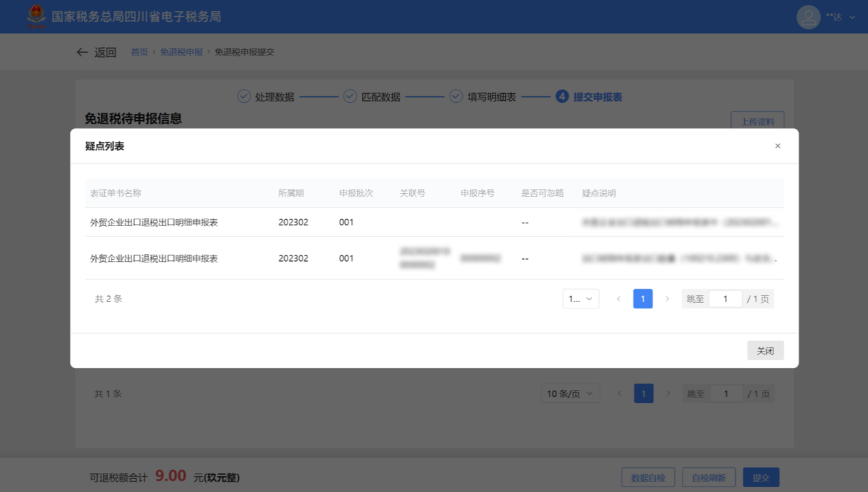Screen dimensions: 868x492
Task: Click the 返回 back arrow
Action: (x=82, y=52)
